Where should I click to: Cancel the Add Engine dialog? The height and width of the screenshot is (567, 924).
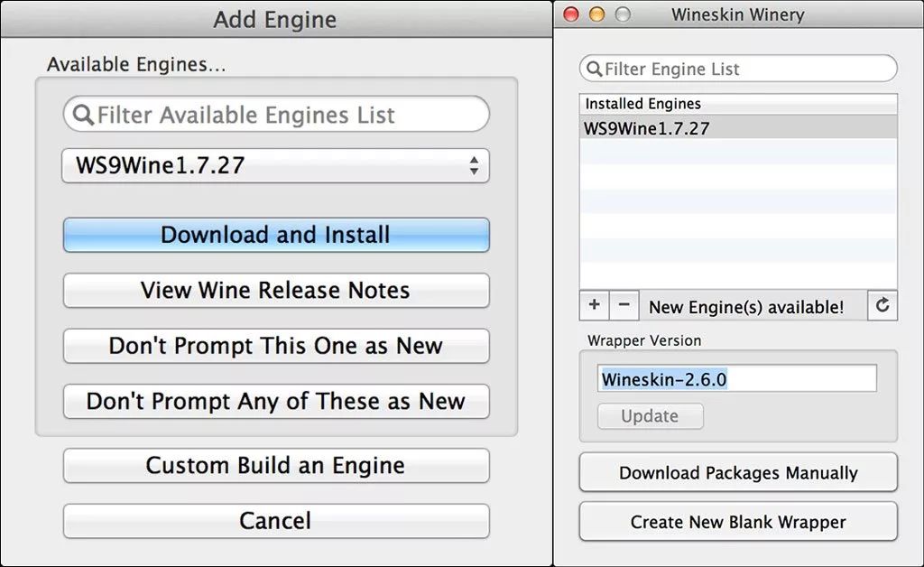coord(276,520)
